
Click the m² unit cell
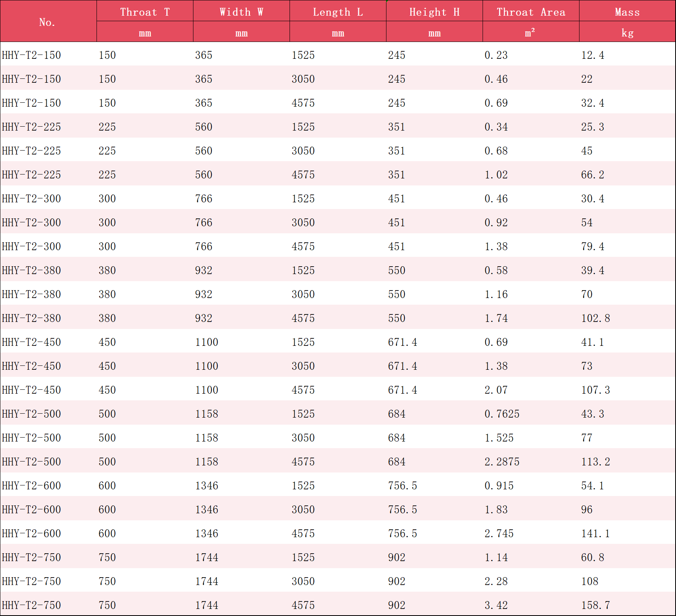pyautogui.click(x=530, y=33)
